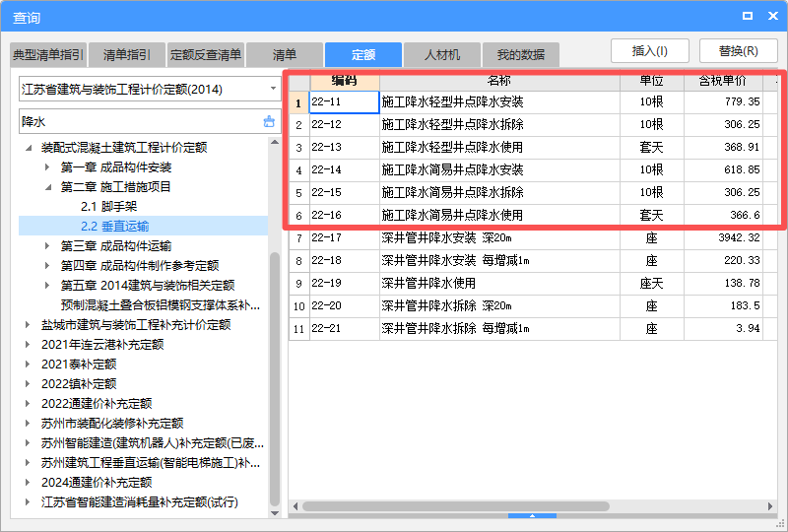Viewport: 788px width, 532px height.
Task: Click the 名称 column header
Action: click(499, 81)
